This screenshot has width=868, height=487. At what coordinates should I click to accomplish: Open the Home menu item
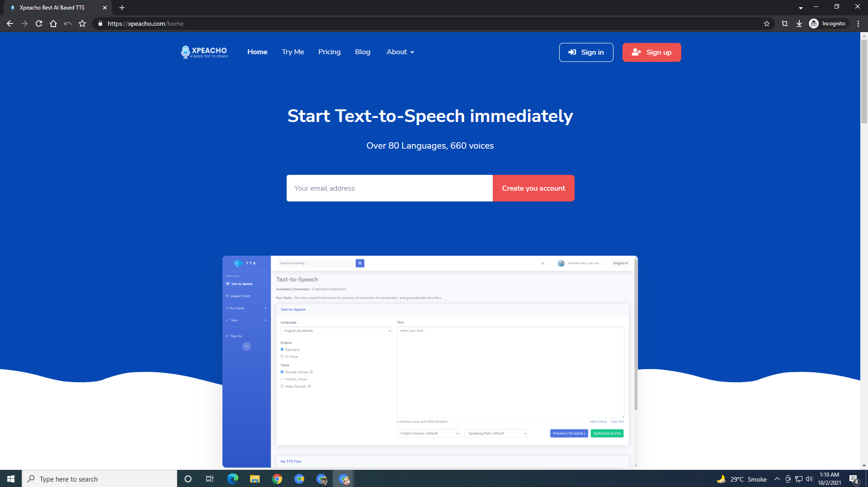[x=257, y=52]
